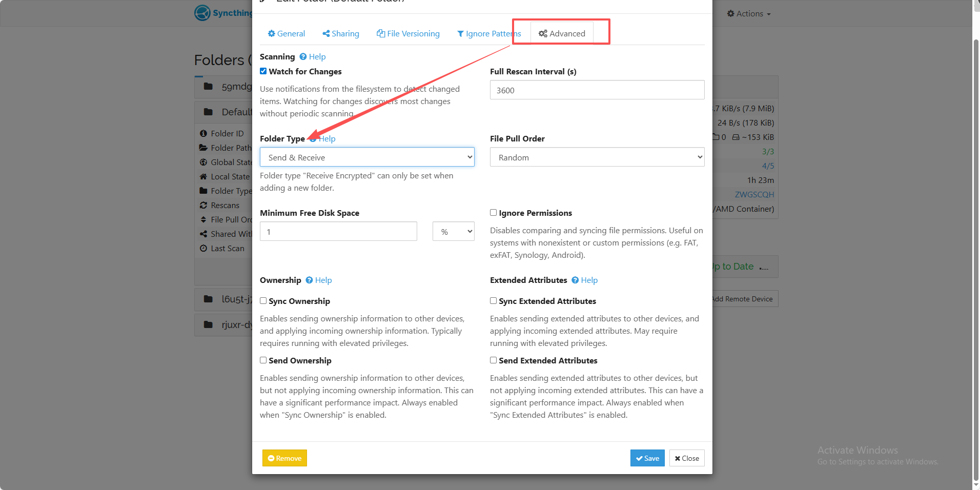Click the Actions gear icon in navbar

(730, 13)
